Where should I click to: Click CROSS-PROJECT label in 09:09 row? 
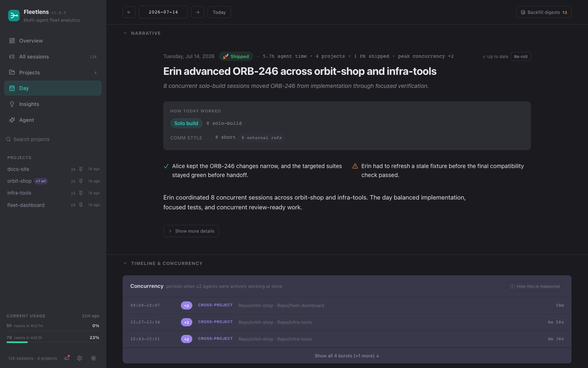point(215,305)
